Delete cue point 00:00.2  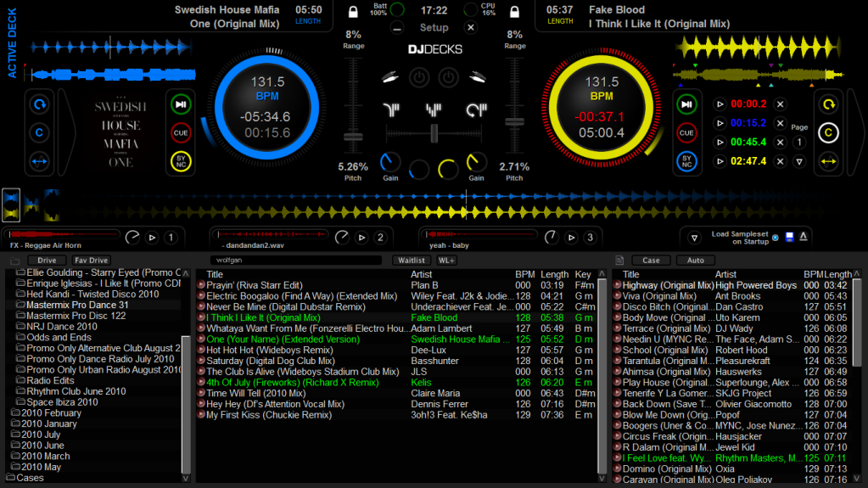[780, 104]
